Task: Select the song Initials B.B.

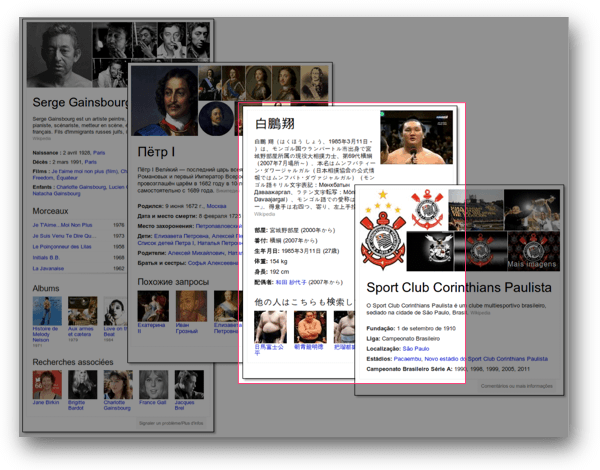Action: [x=46, y=258]
